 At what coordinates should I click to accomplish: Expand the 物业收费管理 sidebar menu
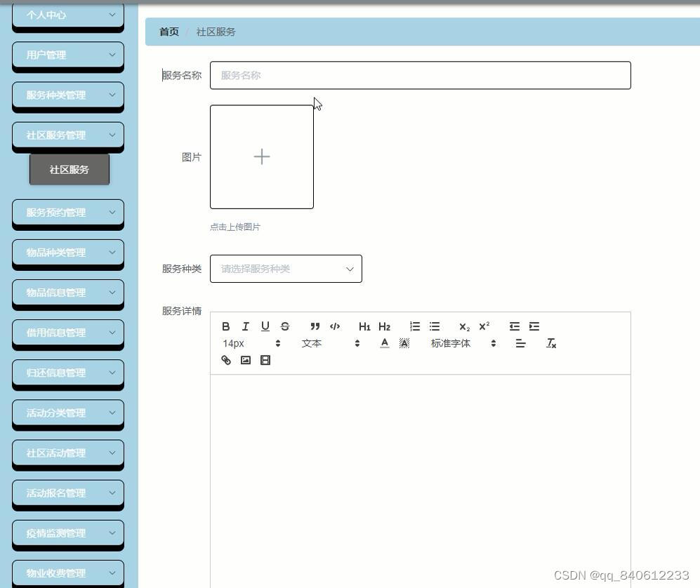point(68,573)
